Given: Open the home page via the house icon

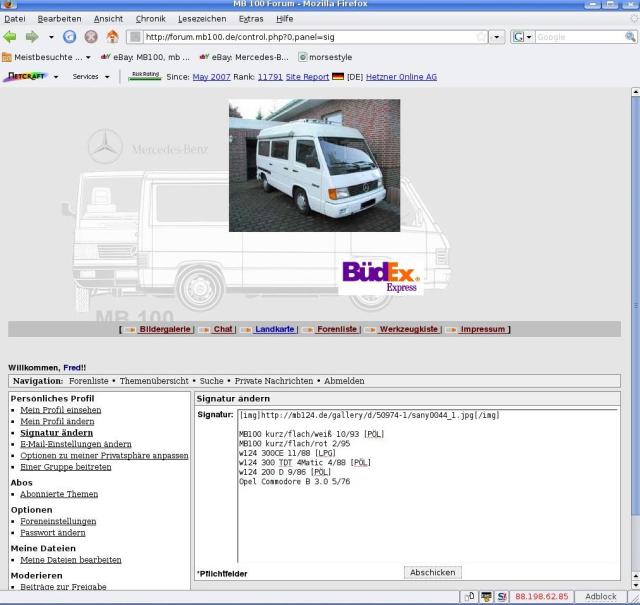Looking at the screenshot, I should pyautogui.click(x=113, y=37).
